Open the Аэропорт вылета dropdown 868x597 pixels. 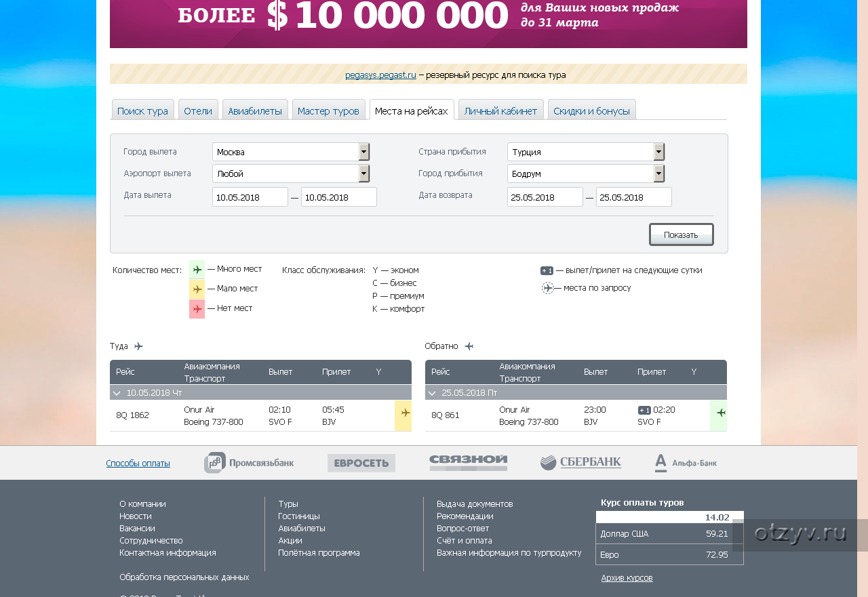(x=364, y=173)
